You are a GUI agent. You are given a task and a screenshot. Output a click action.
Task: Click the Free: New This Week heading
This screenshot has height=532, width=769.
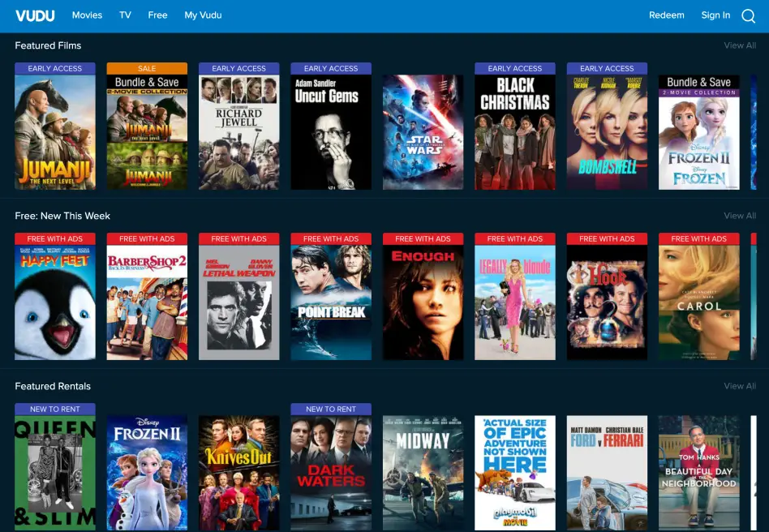62,216
